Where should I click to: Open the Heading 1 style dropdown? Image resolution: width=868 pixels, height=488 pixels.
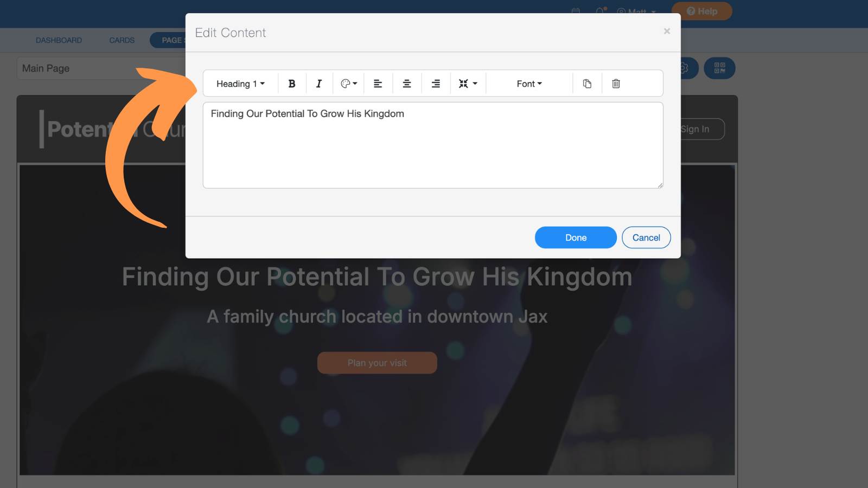pyautogui.click(x=241, y=84)
